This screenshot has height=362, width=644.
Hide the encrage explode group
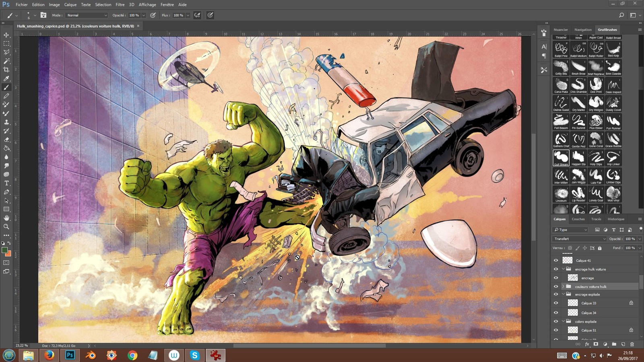tap(556, 294)
